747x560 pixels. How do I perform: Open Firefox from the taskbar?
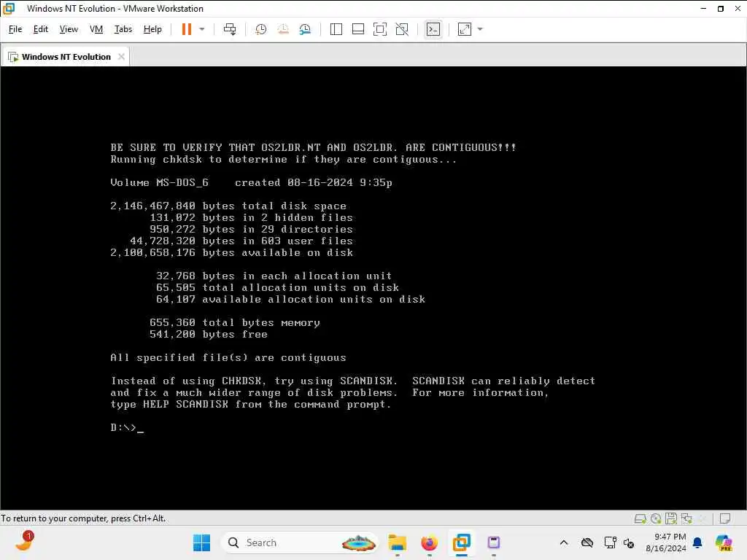(429, 542)
